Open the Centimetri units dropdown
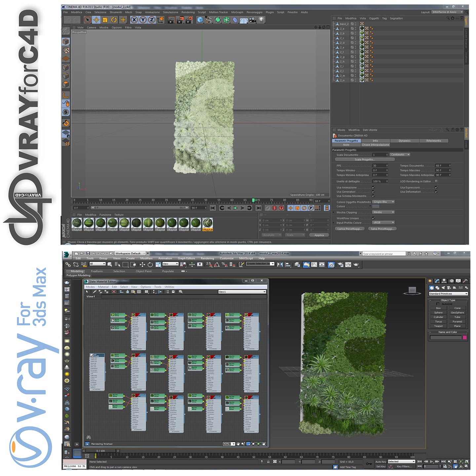This screenshot has height=476, width=476. pos(400,155)
